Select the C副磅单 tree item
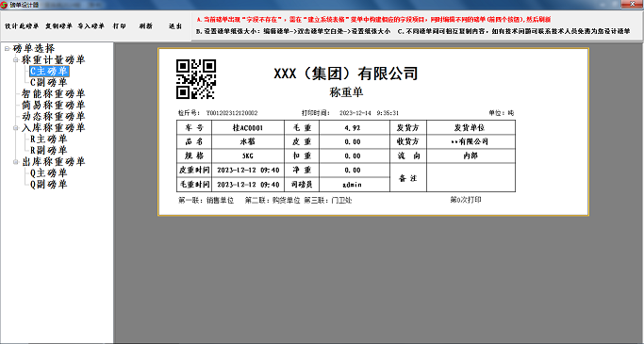This screenshot has width=644, height=344. click(48, 82)
